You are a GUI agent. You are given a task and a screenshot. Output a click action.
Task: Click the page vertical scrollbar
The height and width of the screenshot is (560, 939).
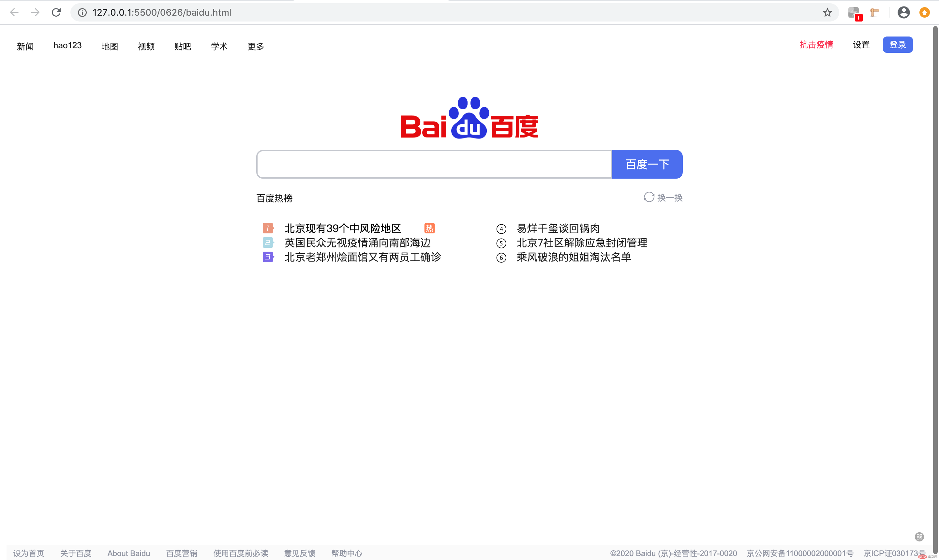936,290
